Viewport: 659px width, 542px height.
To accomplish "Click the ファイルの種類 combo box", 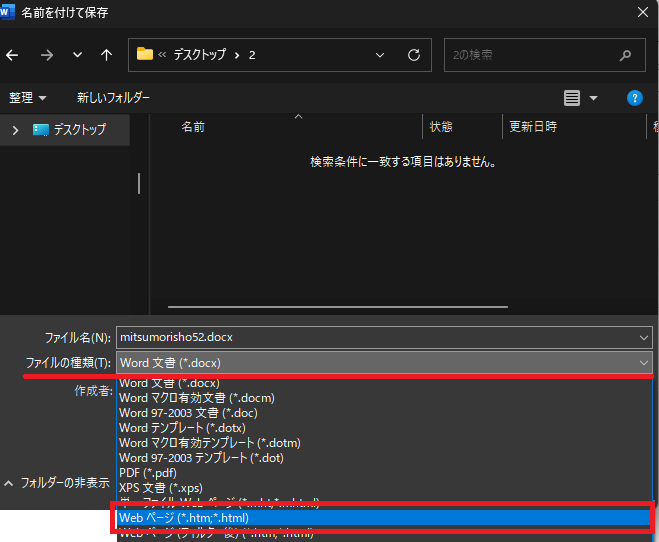I will tap(384, 363).
